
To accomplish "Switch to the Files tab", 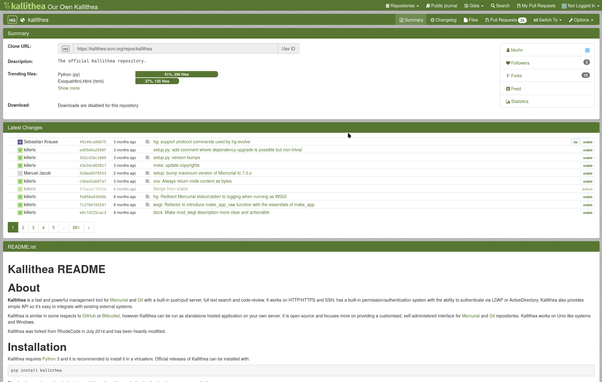I will [x=471, y=20].
